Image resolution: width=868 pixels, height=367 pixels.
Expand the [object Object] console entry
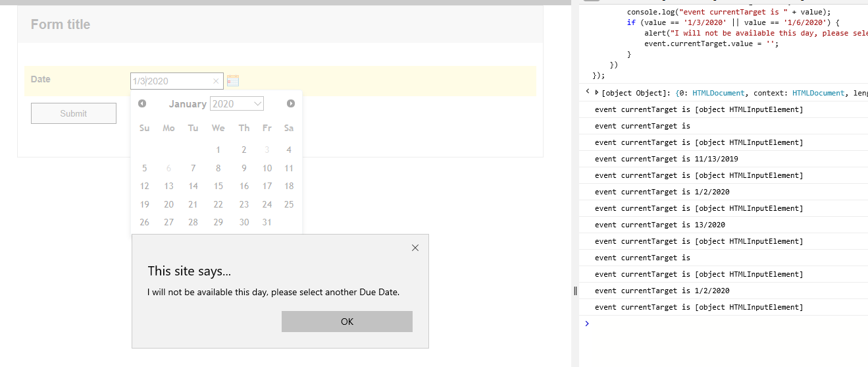pos(597,93)
